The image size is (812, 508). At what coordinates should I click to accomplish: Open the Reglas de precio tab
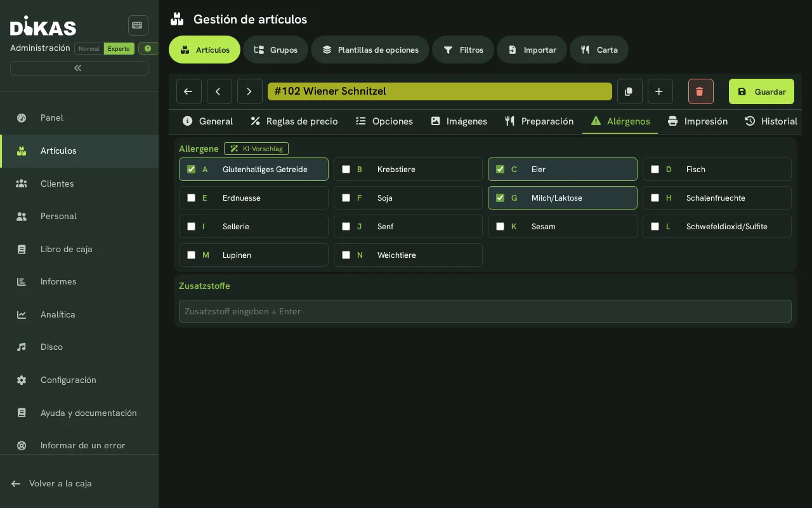pos(294,121)
